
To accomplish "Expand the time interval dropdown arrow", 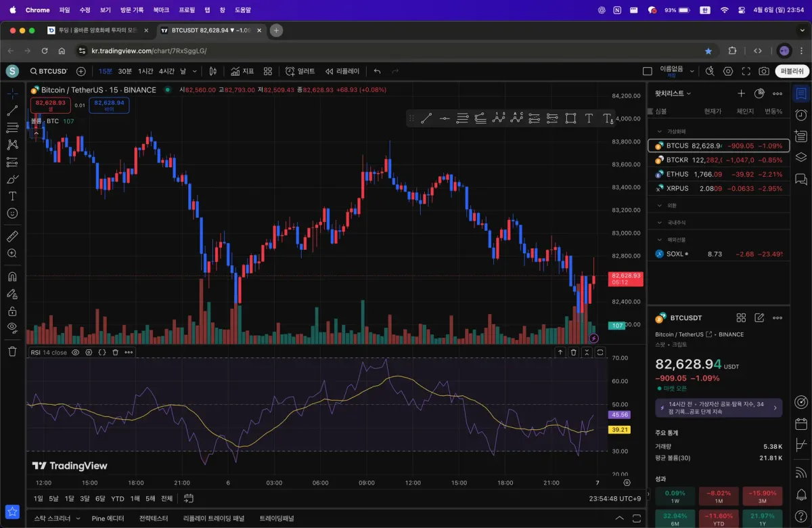I will coord(194,71).
